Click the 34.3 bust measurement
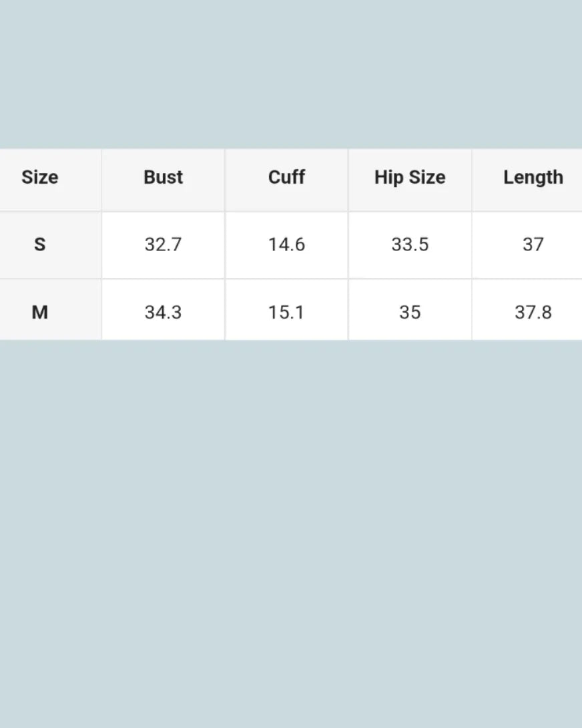 click(163, 312)
